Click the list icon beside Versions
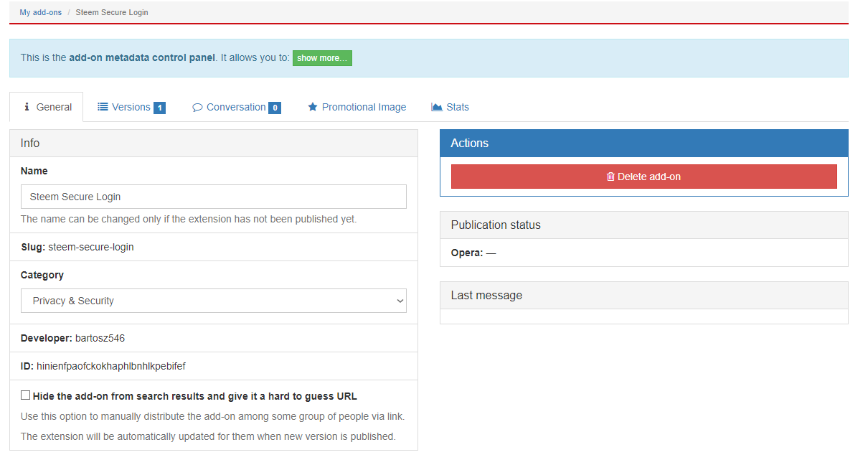 103,107
